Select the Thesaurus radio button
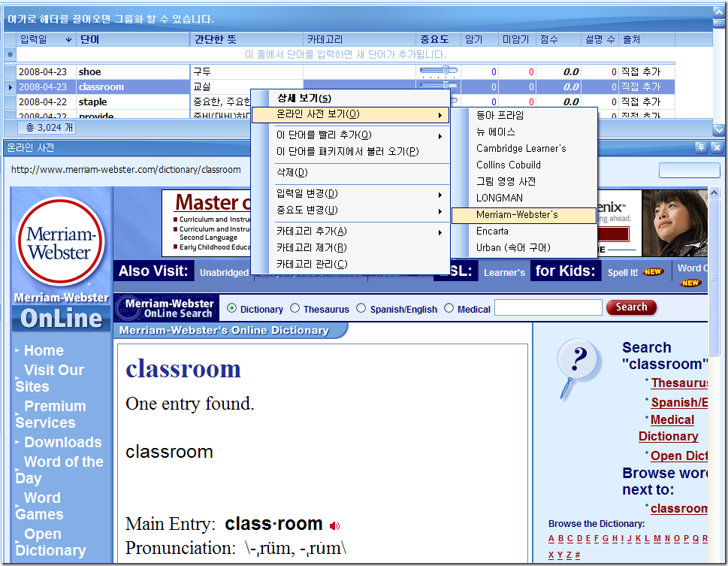 295,308
